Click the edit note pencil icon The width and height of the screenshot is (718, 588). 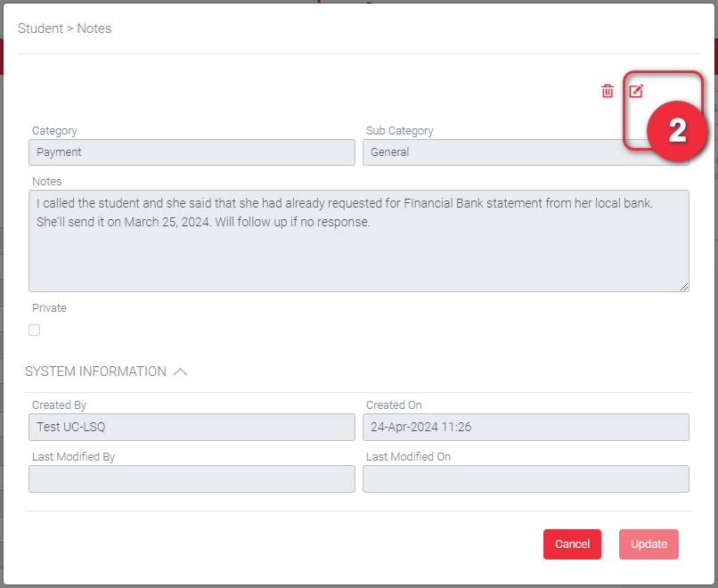(x=636, y=91)
